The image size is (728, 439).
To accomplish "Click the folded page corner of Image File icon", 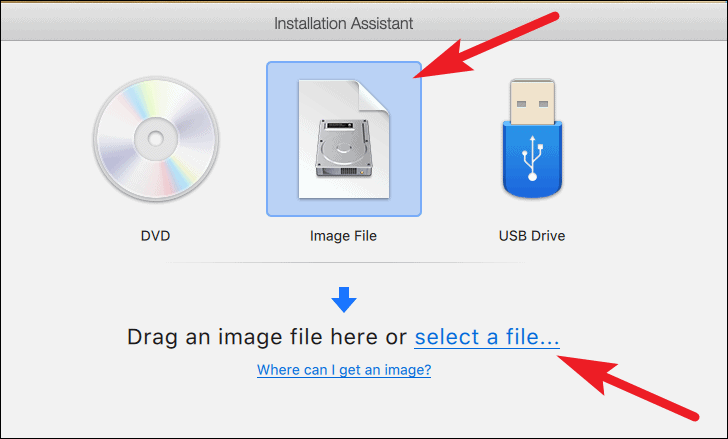I will click(x=374, y=95).
